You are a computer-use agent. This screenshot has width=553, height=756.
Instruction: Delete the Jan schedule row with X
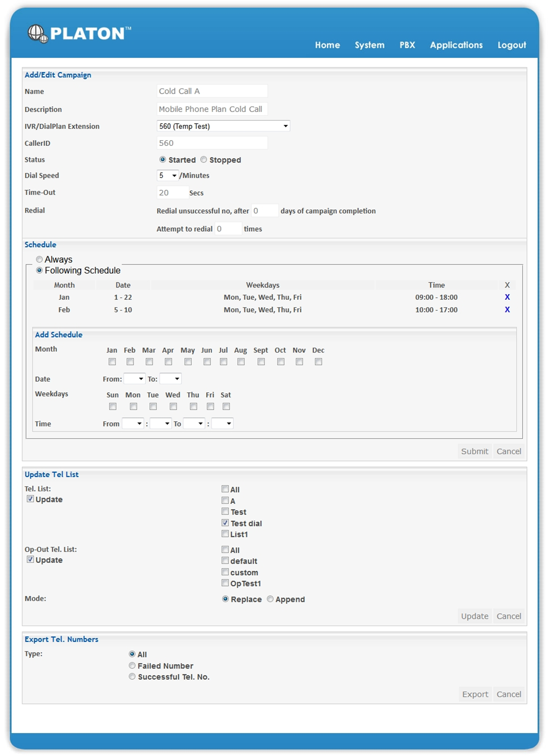click(507, 297)
